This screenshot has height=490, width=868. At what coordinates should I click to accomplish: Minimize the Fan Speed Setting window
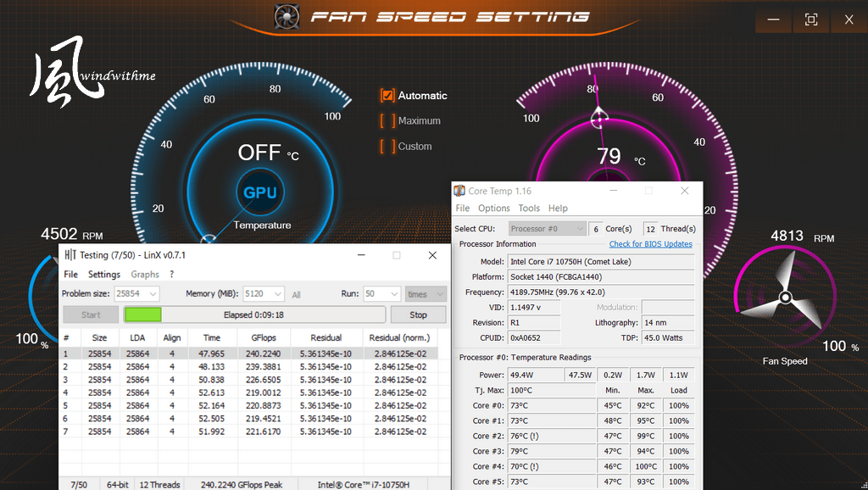point(773,20)
